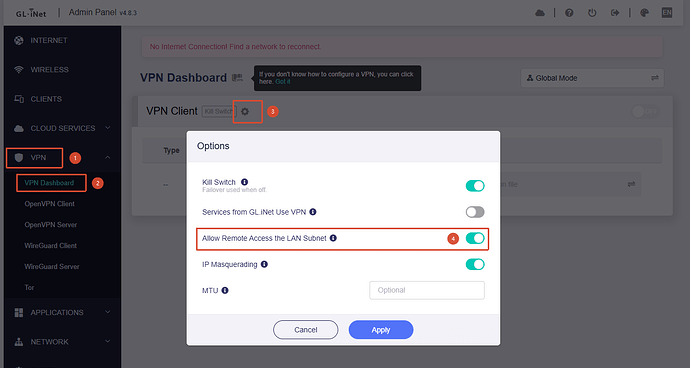Open the cloud icon in top bar
Image resolution: width=690 pixels, height=368 pixels.
(540, 13)
